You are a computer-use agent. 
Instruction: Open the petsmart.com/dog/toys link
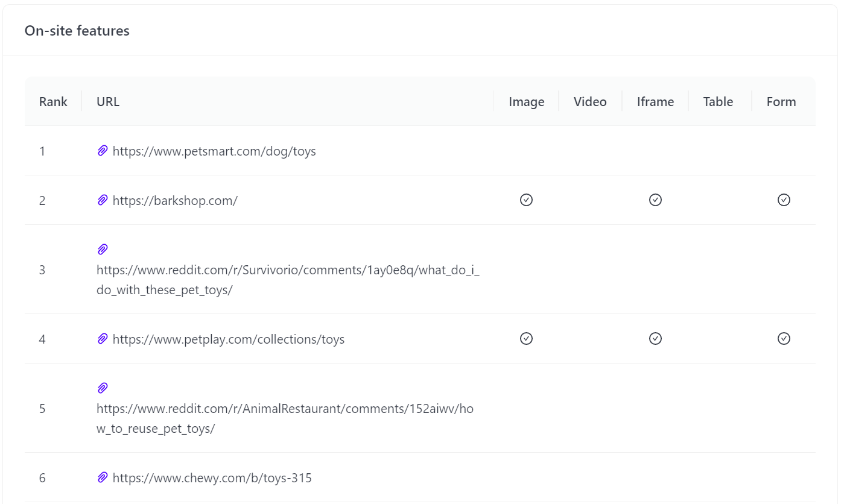click(214, 151)
